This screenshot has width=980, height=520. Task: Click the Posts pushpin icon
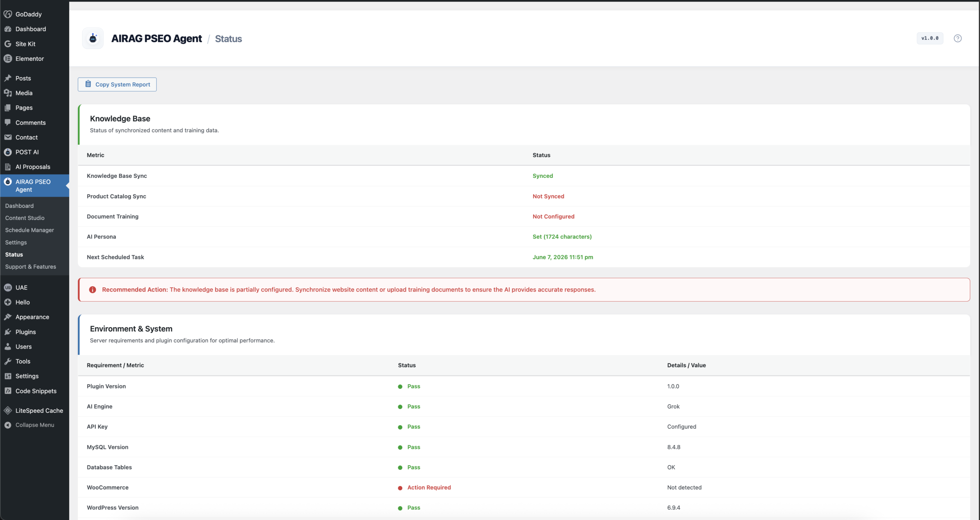pos(8,78)
